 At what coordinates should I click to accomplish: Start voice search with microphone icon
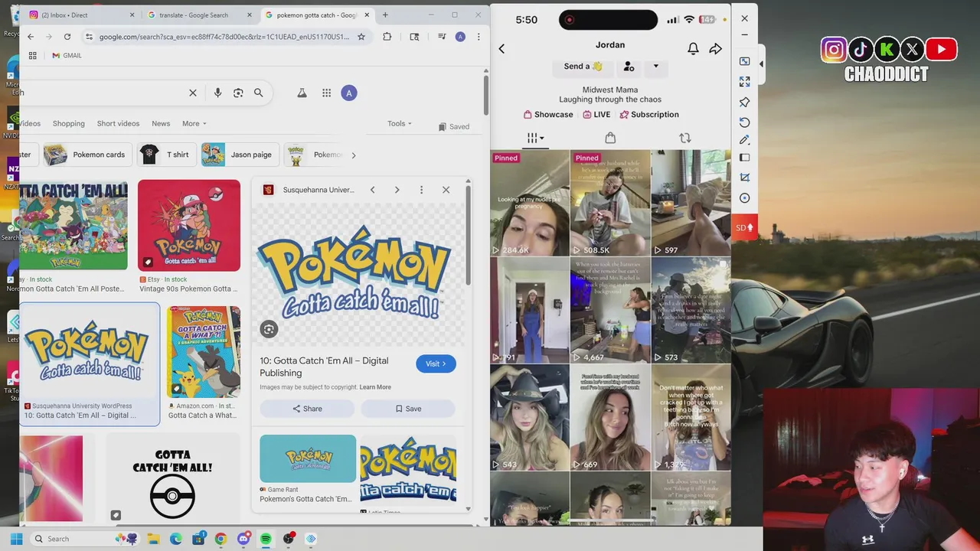(x=217, y=93)
